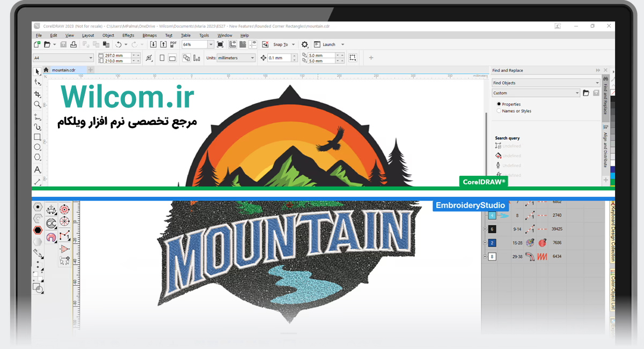Collapse the Find and Replace docker arrows
Image resolution: width=644 pixels, height=349 pixels.
click(x=598, y=70)
